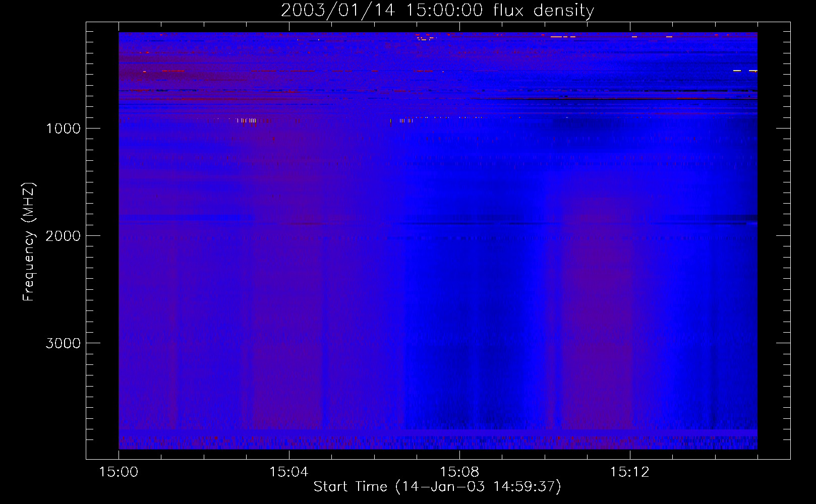Click the 2000 frequency tick label
This screenshot has height=504, width=816.
click(63, 236)
